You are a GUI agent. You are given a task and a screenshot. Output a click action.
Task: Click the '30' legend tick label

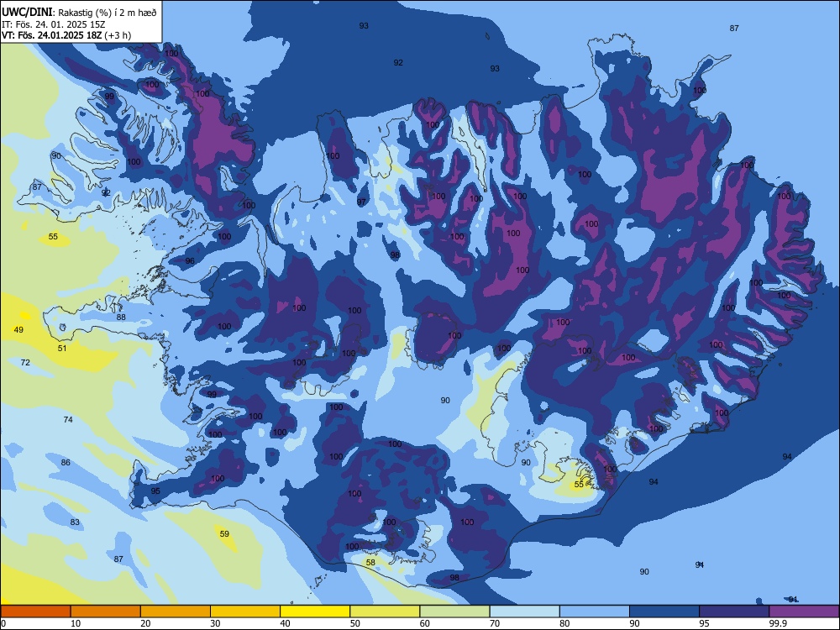(215, 623)
